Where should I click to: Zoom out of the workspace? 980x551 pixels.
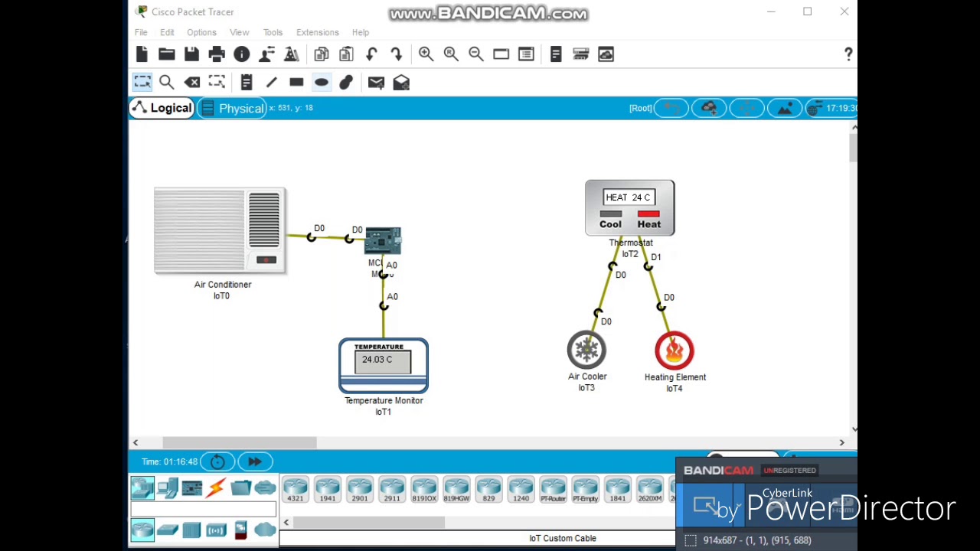pos(476,54)
